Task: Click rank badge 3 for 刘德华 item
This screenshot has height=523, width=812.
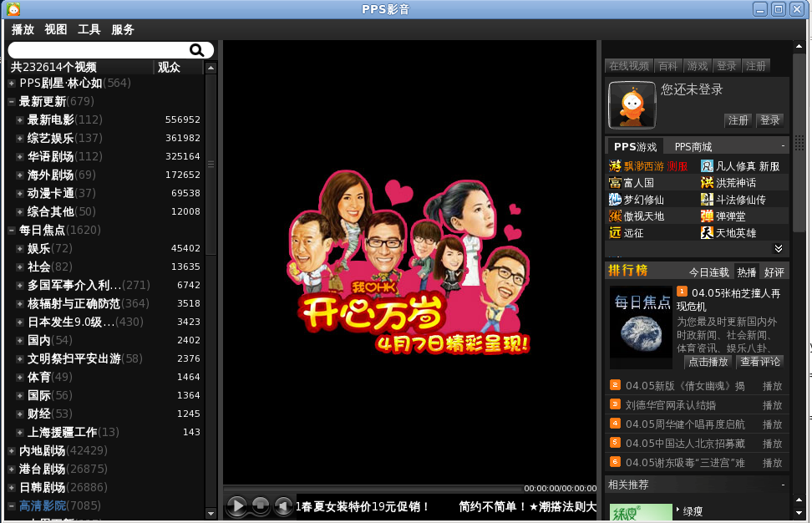Action: pyautogui.click(x=615, y=404)
